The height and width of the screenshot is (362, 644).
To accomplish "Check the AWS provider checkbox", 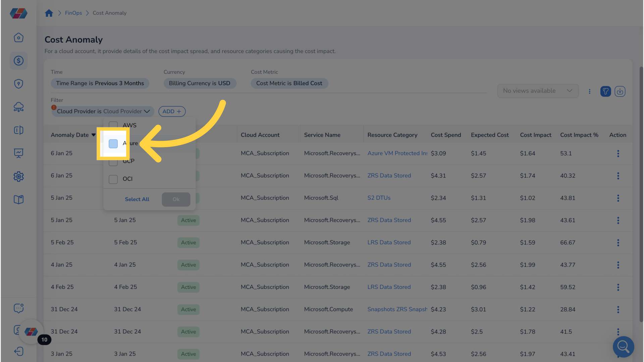I will coord(113,125).
